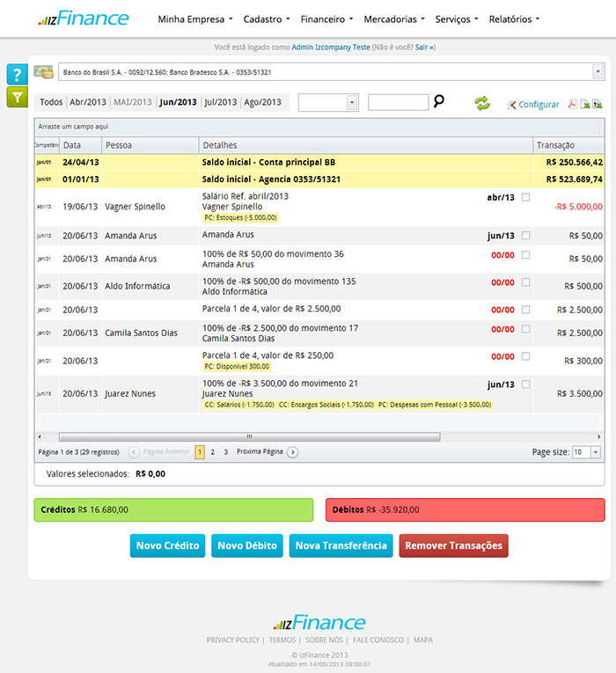Open the Page size dropdown
This screenshot has height=673, width=616.
click(x=596, y=452)
